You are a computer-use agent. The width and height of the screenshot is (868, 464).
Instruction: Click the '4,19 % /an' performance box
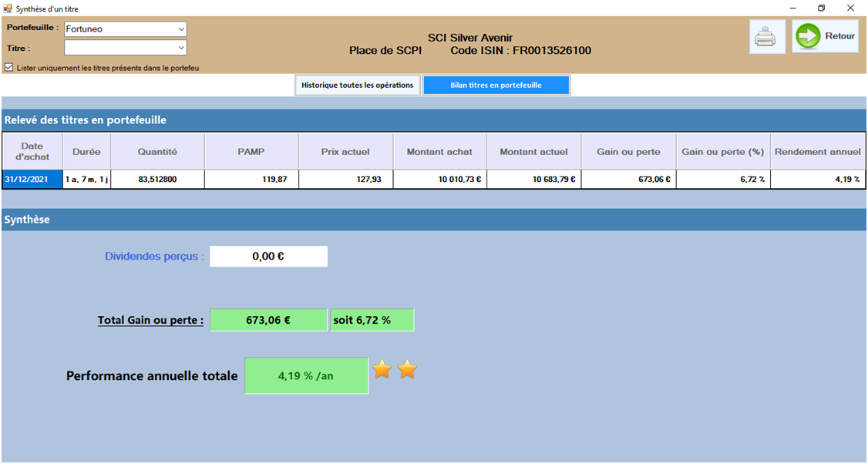tap(306, 376)
